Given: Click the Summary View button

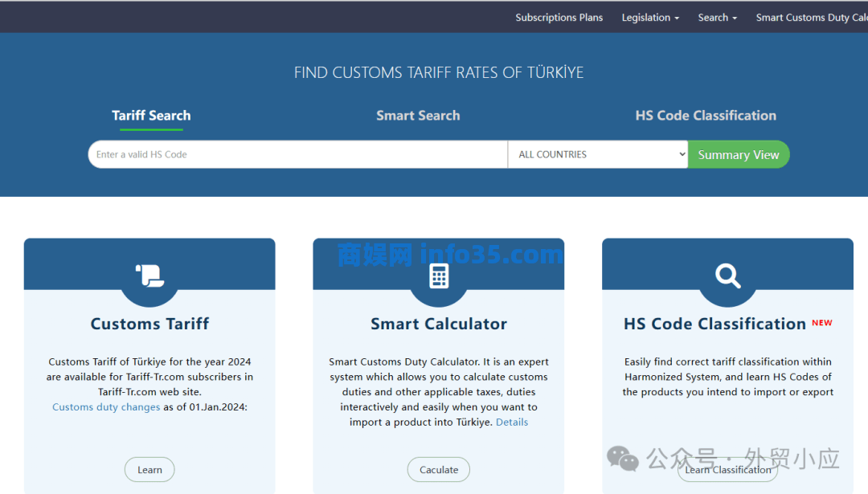Looking at the screenshot, I should [x=739, y=154].
